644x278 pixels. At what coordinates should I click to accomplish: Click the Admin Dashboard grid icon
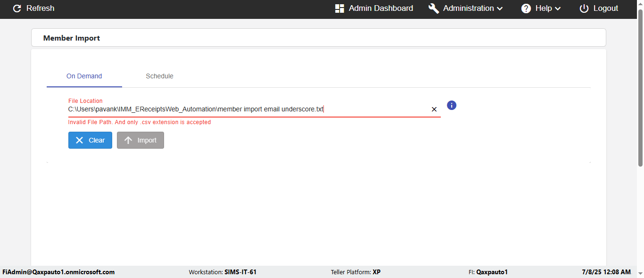339,8
